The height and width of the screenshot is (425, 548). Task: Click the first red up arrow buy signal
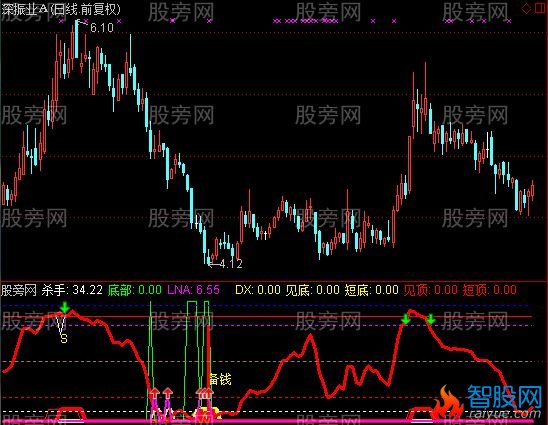(154, 394)
